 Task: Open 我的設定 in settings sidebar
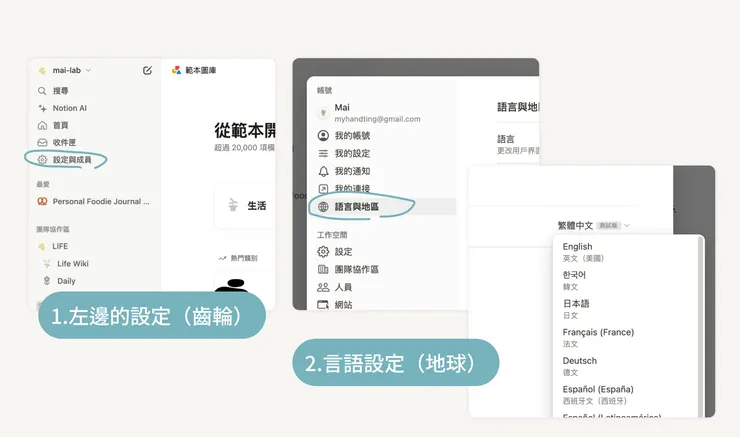tap(352, 153)
